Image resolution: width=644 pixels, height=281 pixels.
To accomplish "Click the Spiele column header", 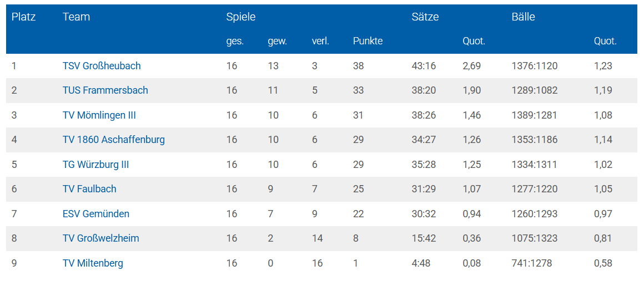I will (241, 17).
